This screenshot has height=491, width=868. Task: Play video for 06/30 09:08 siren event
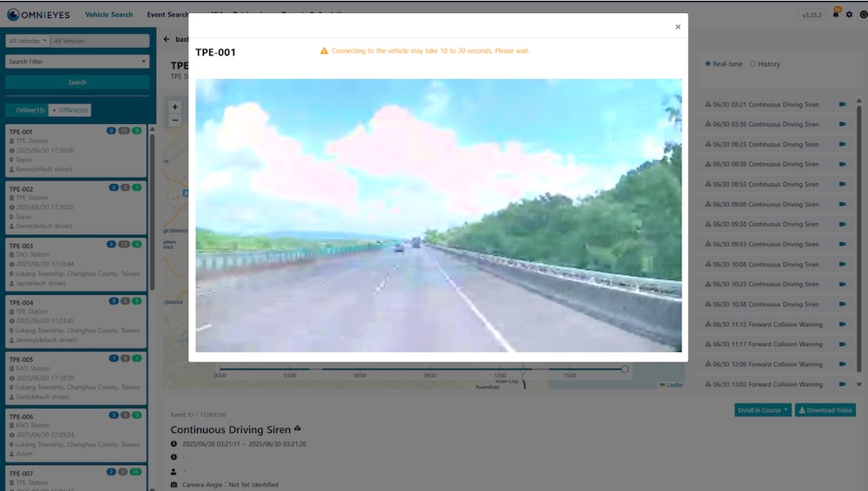842,204
